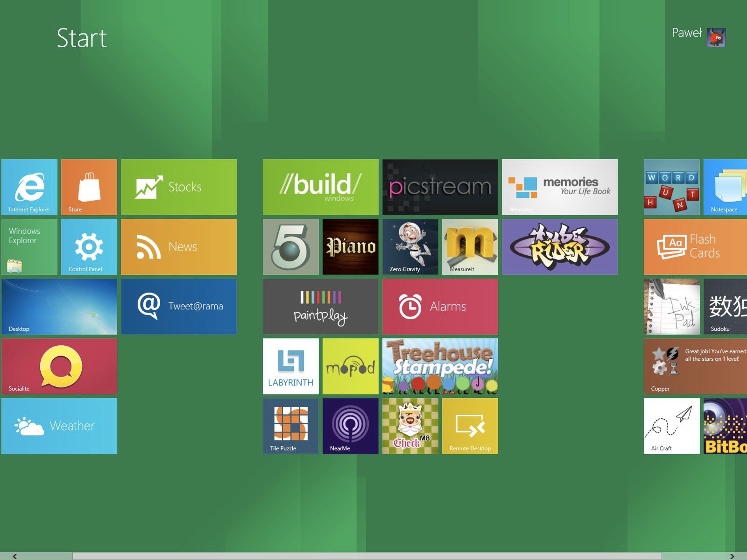Image resolution: width=747 pixels, height=560 pixels.
Task: Launch the Store tile
Action: [89, 187]
